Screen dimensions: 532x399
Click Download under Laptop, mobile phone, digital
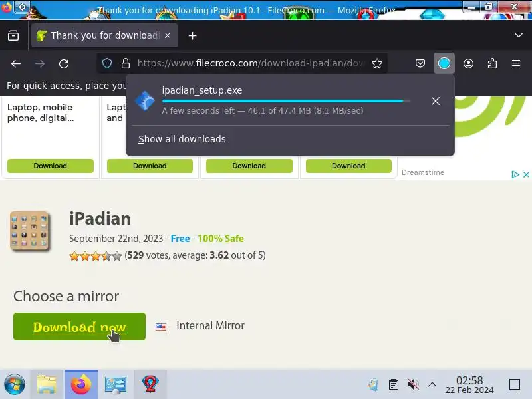coord(51,166)
